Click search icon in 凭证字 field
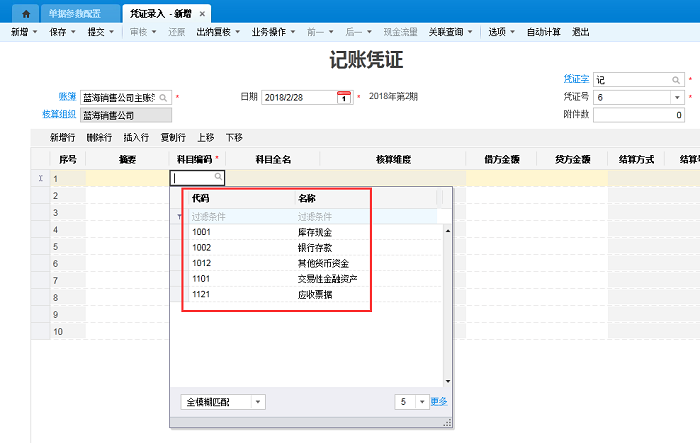 [x=675, y=79]
